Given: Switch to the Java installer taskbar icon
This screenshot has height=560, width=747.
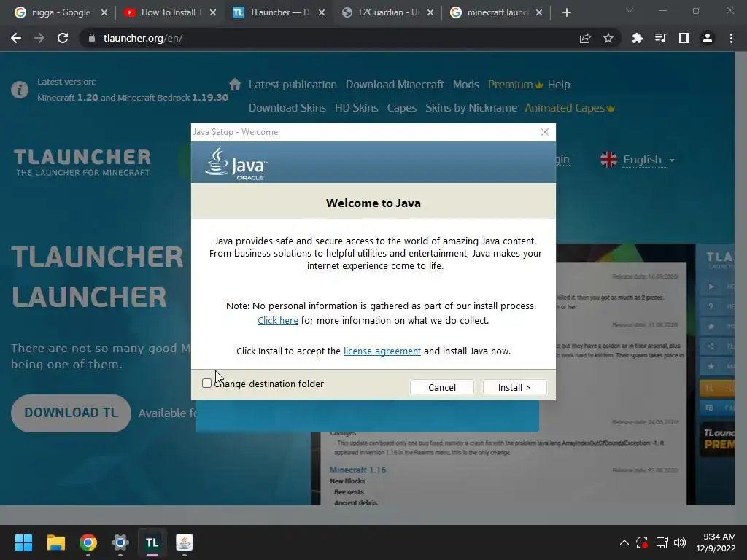Looking at the screenshot, I should [185, 542].
